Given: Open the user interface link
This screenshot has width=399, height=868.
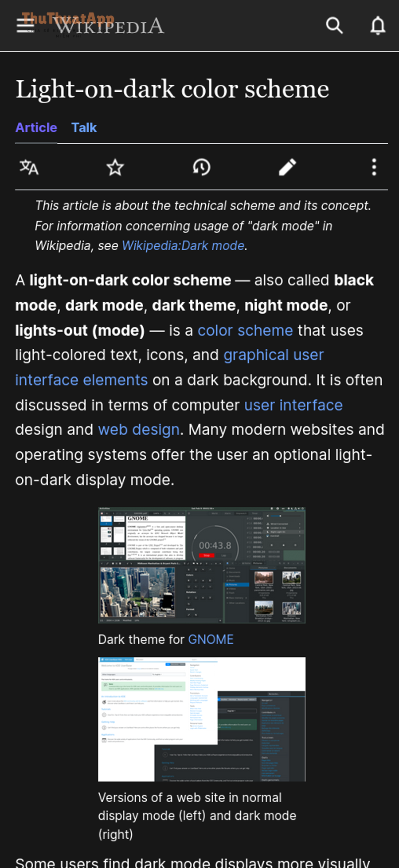Looking at the screenshot, I should point(293,405).
